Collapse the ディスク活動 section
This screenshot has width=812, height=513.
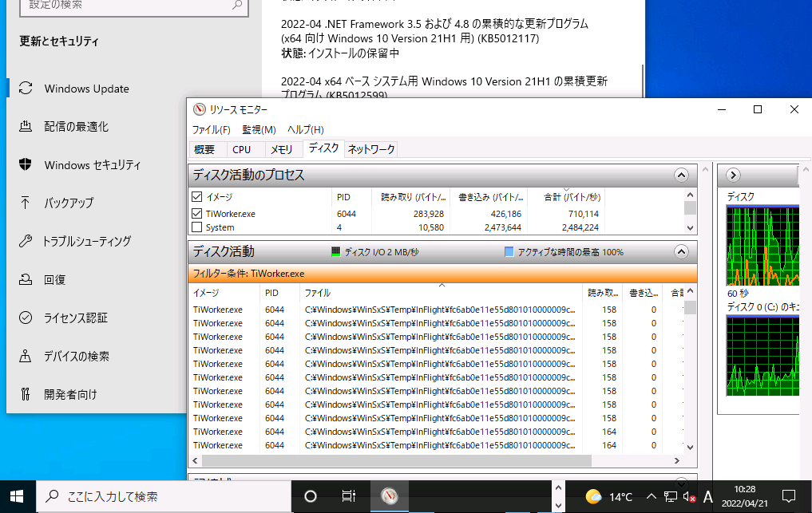point(681,252)
